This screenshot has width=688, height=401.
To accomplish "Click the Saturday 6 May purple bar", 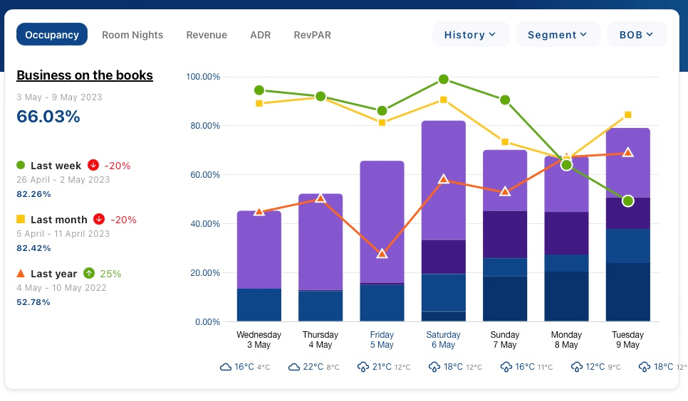I will (x=443, y=180).
